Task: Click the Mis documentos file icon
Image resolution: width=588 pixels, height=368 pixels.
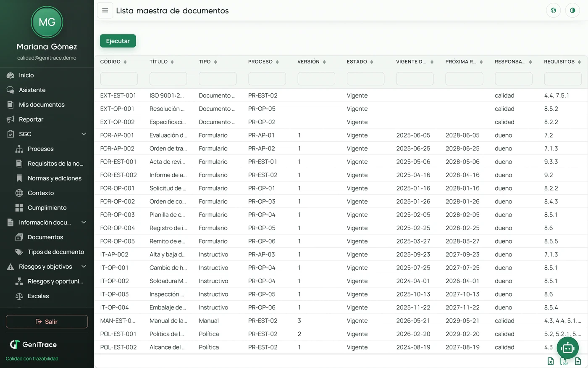Action: click(x=10, y=105)
